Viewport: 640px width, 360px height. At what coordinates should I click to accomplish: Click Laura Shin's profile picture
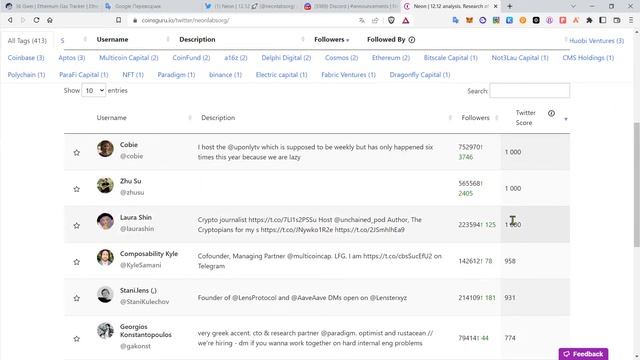point(105,221)
